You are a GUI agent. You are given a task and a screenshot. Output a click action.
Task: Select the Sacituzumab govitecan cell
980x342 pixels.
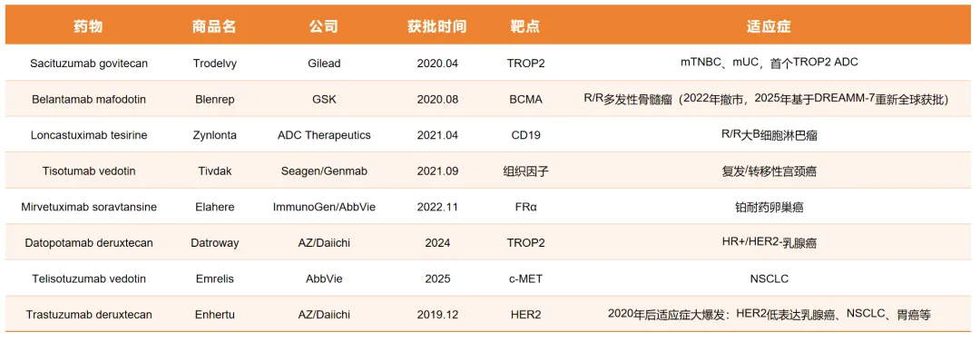(89, 64)
